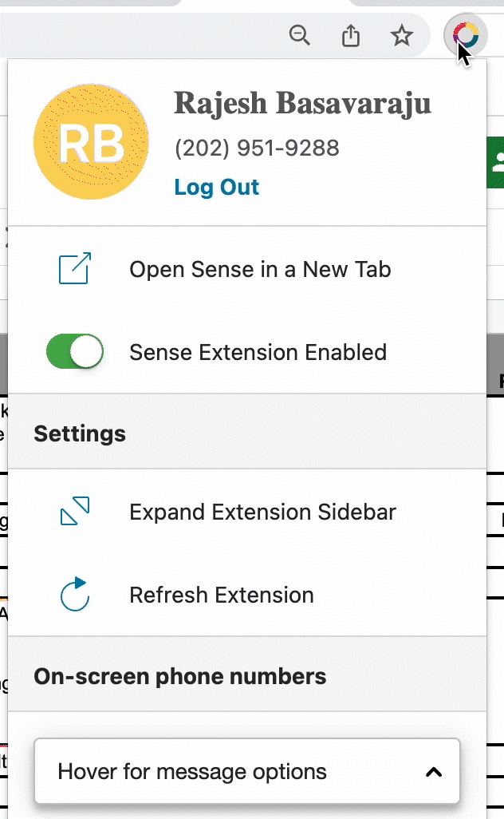Click the green person icon behind popup

(496, 162)
